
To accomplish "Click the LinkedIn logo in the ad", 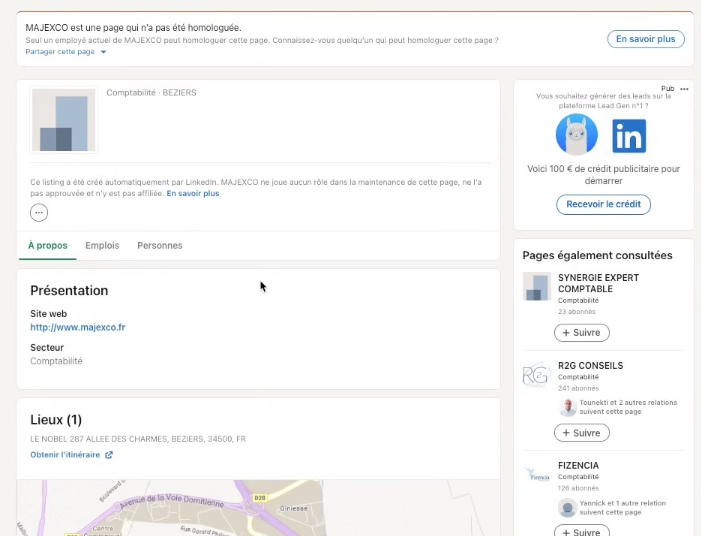I will click(x=629, y=136).
